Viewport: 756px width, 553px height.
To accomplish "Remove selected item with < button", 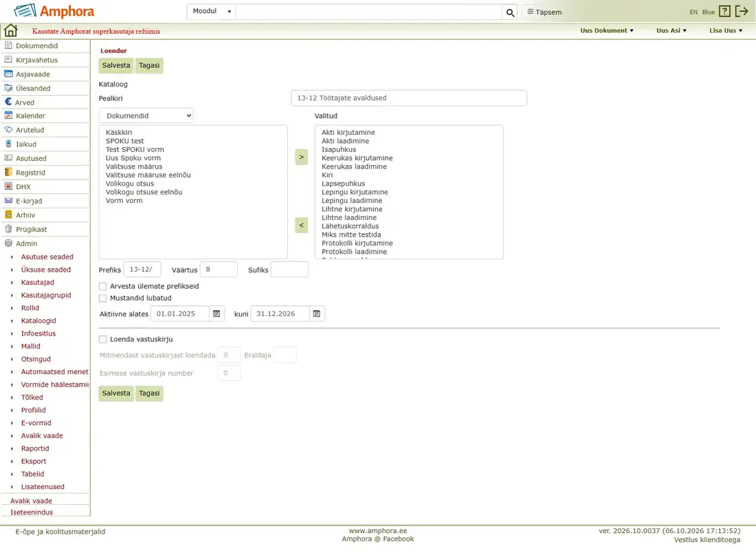I will [x=301, y=225].
